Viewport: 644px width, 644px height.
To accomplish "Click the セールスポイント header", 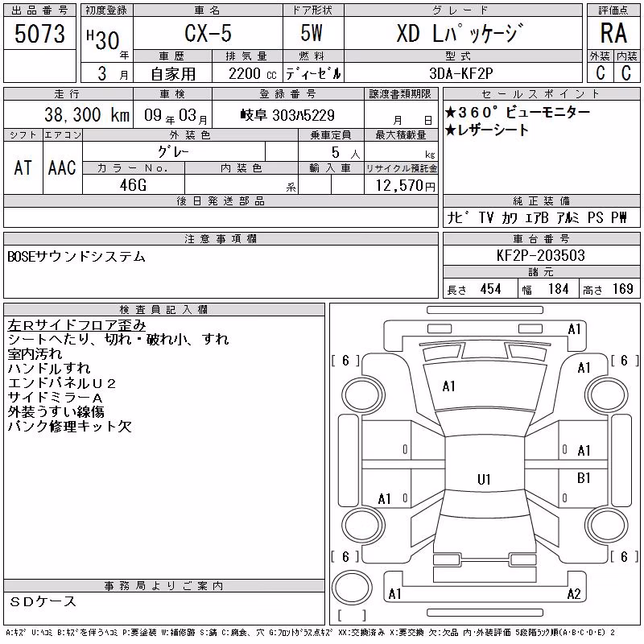I will tap(541, 94).
